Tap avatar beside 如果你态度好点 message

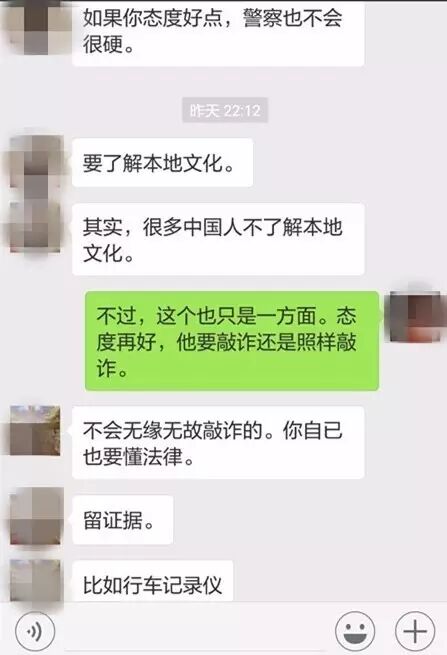click(35, 27)
